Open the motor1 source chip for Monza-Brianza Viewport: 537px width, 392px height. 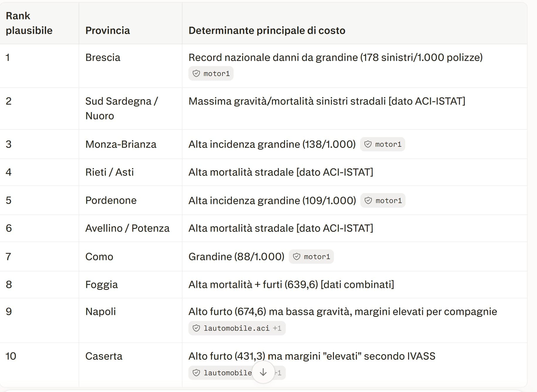[382, 144]
